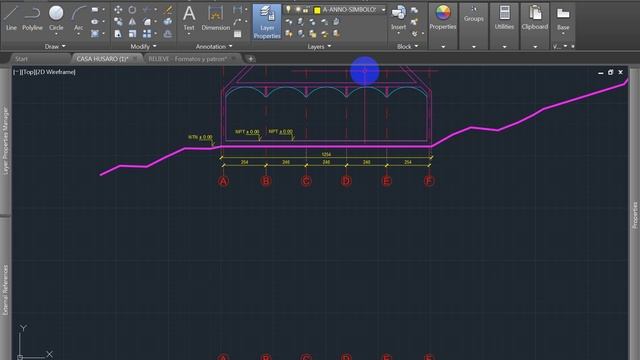Click the Erase tool icon
640x360 pixels.
coord(168,9)
